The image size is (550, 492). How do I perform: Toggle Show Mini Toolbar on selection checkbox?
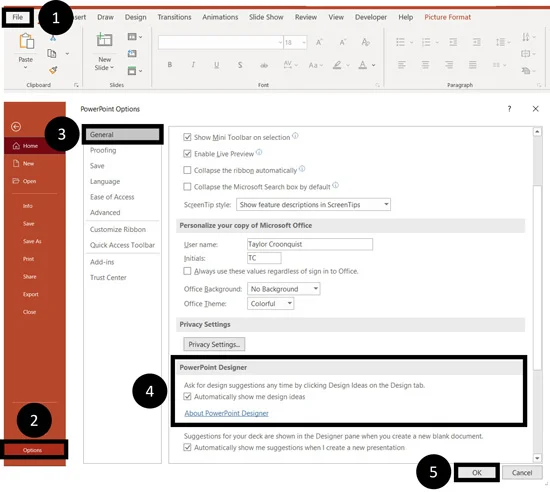(187, 137)
